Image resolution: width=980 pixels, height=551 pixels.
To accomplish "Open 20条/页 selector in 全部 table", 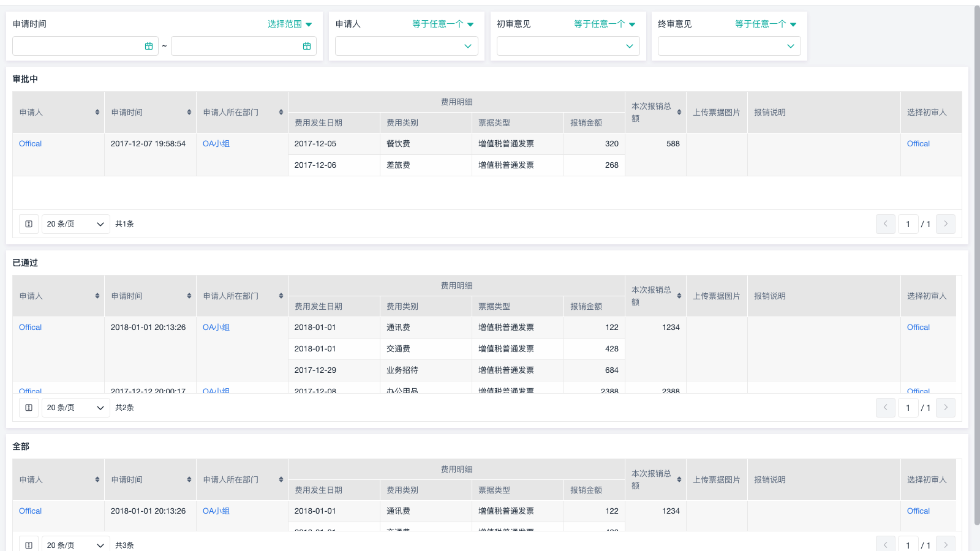I will click(76, 544).
